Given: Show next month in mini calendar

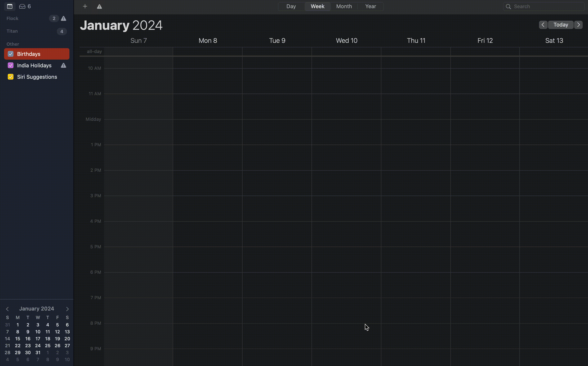Looking at the screenshot, I should tap(67, 309).
